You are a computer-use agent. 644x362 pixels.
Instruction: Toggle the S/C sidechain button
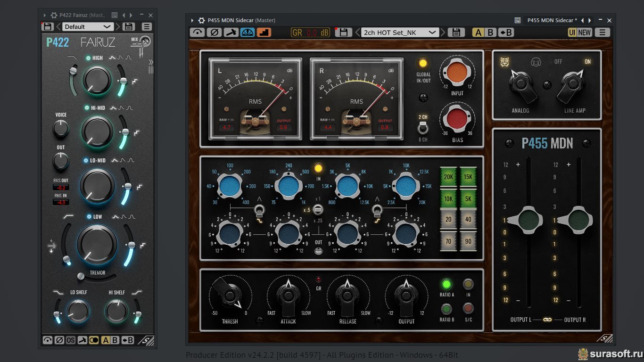[468, 309]
